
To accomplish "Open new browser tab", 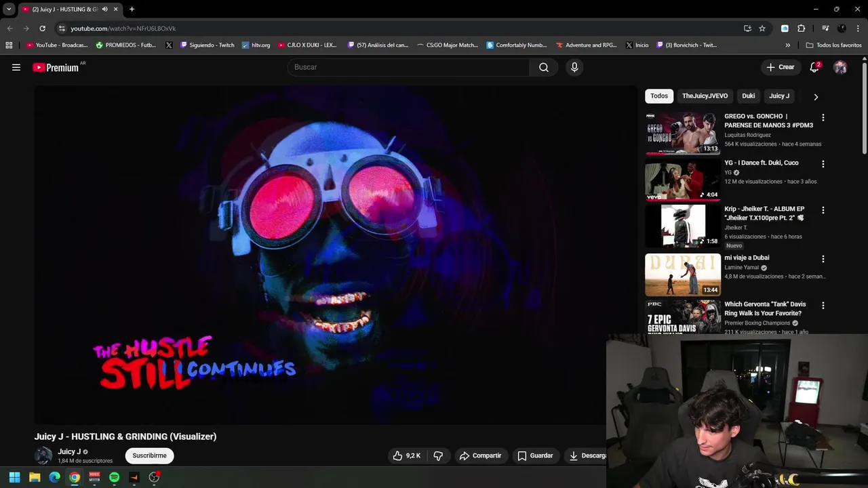I will (132, 9).
